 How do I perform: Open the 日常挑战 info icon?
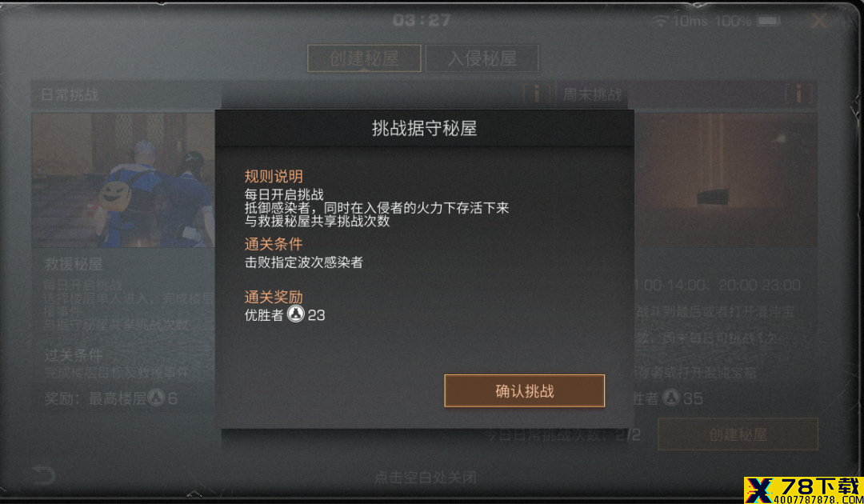point(537,94)
